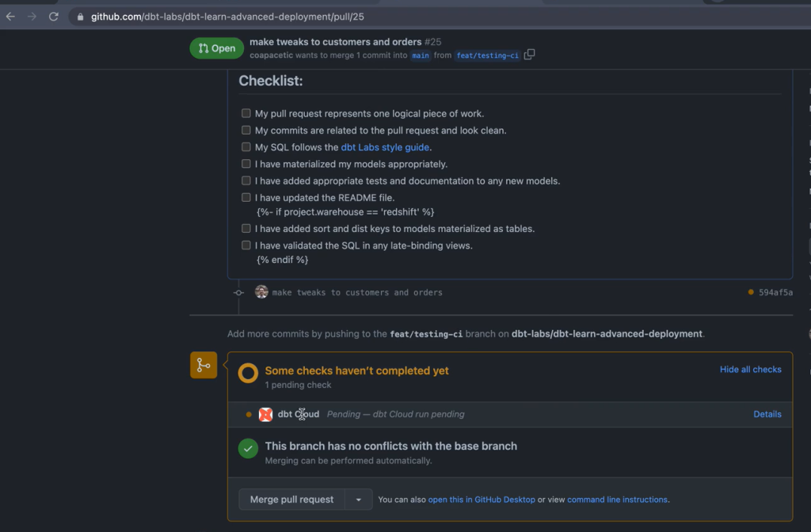Collapse checks with Hide all checks
Screen dimensions: 811x532
750,370
